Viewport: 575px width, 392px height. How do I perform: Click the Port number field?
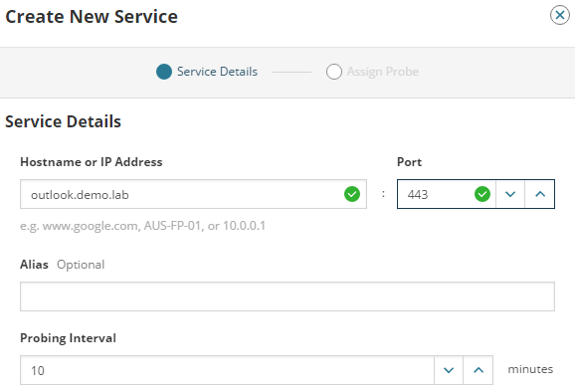coord(447,194)
